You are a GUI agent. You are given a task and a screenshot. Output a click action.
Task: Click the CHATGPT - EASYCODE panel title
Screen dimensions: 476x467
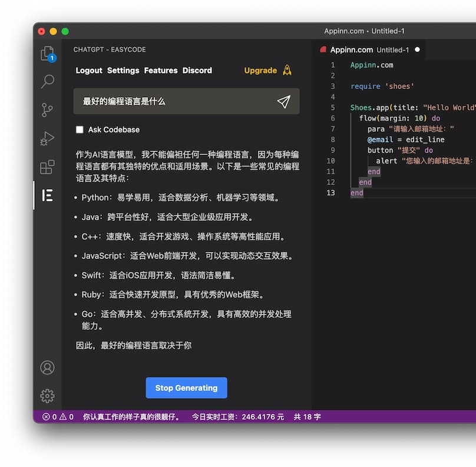pos(110,49)
